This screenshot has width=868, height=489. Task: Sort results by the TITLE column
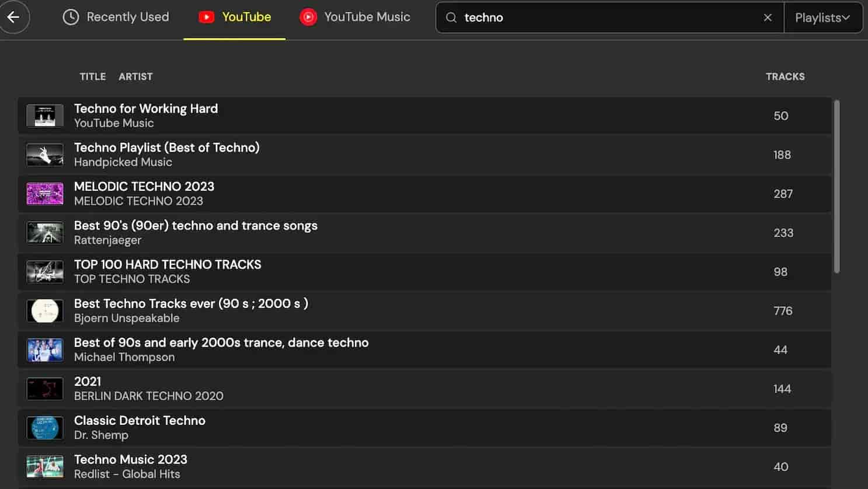click(x=92, y=76)
